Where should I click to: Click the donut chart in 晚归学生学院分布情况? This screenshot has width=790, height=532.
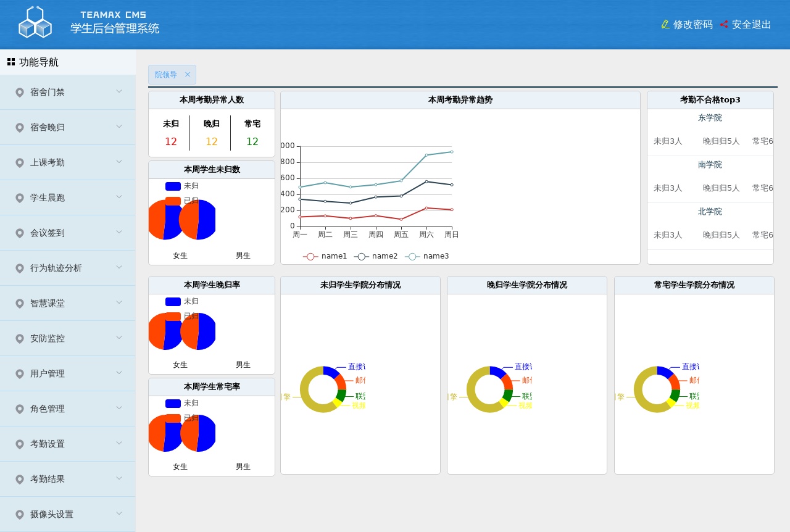[490, 389]
